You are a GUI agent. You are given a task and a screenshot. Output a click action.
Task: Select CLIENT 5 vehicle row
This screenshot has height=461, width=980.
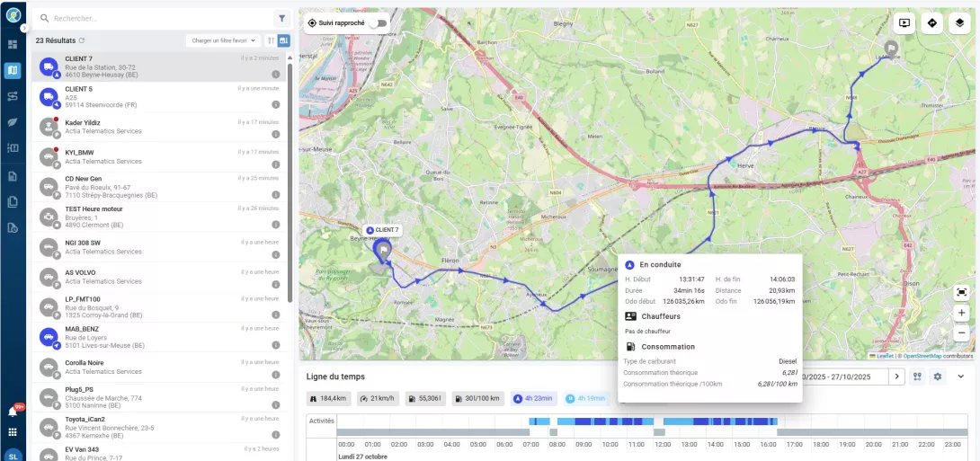[159, 97]
